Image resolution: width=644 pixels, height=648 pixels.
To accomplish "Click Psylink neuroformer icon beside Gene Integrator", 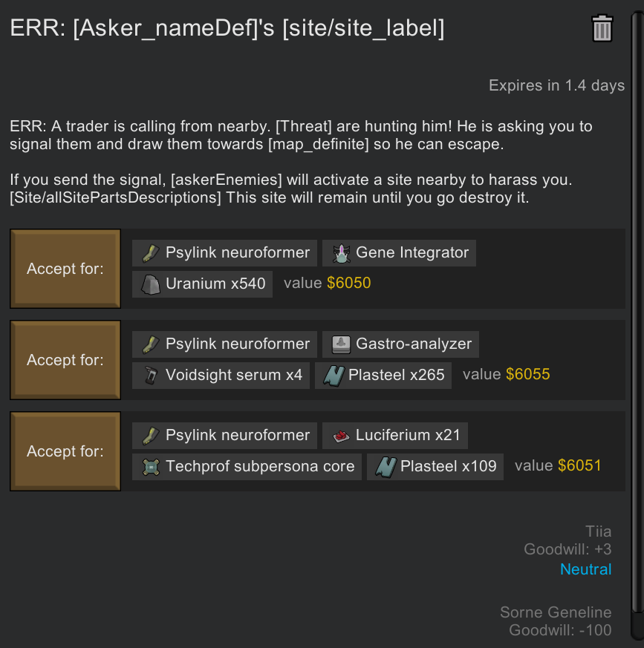I will 151,253.
